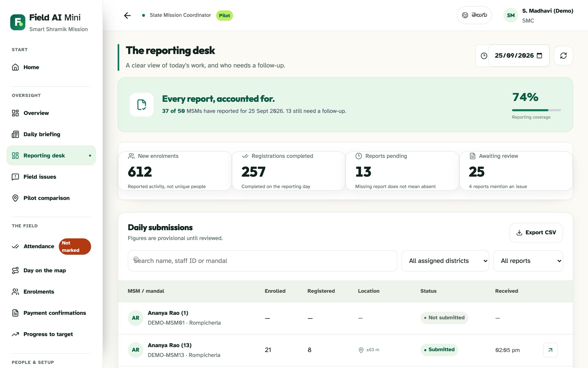Click the SM user avatar
588x368 pixels.
tap(510, 16)
